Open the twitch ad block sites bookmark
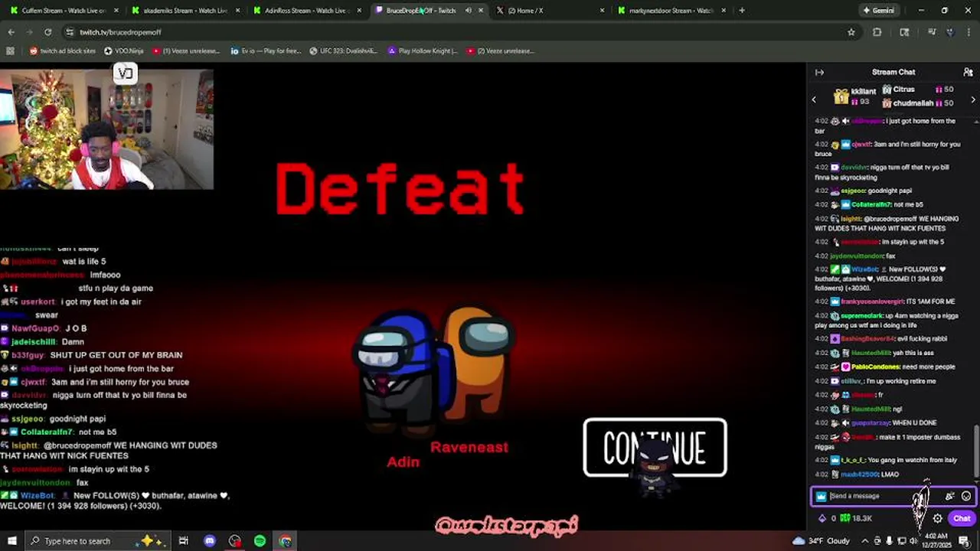Screen dimensions: 980x551 (63, 51)
